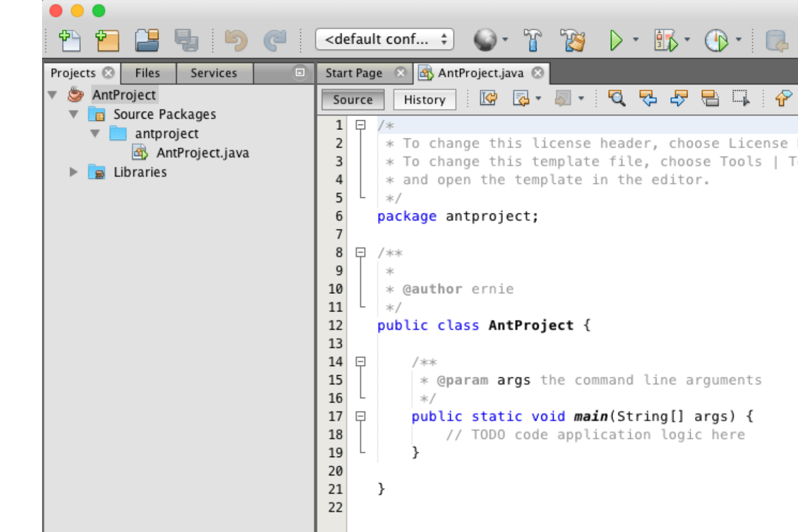Switch to the Start Page tab
This screenshot has height=532, width=798.
(353, 73)
